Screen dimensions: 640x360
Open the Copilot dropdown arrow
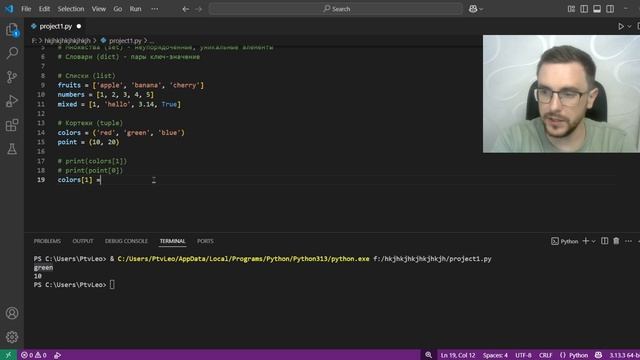(481, 9)
